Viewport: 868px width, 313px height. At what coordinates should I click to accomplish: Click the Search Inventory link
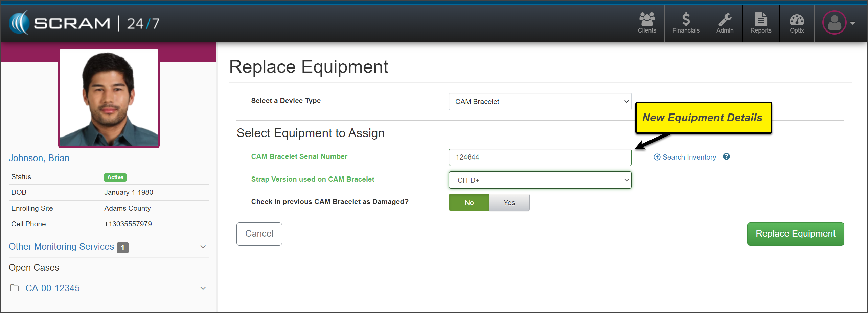point(689,157)
